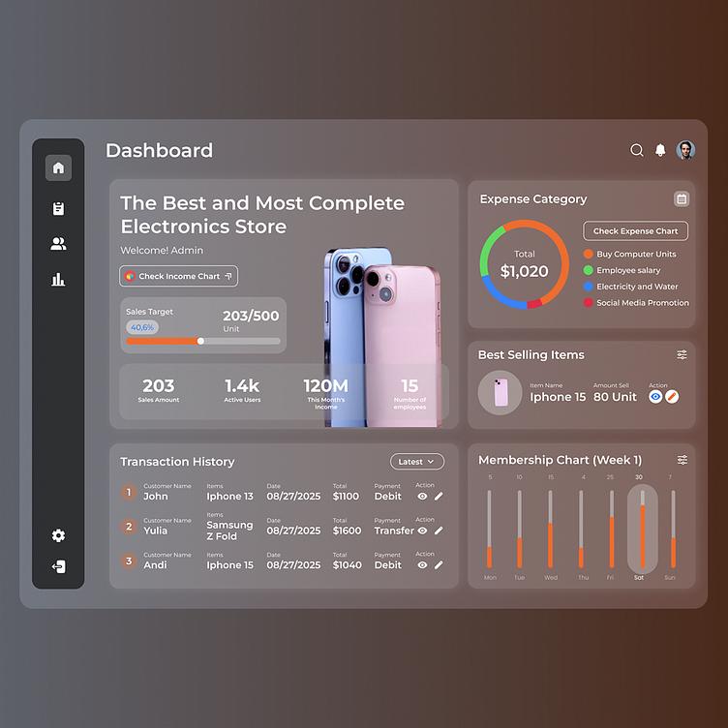The width and height of the screenshot is (728, 728).
Task: Open the user profile avatar
Action: click(685, 150)
